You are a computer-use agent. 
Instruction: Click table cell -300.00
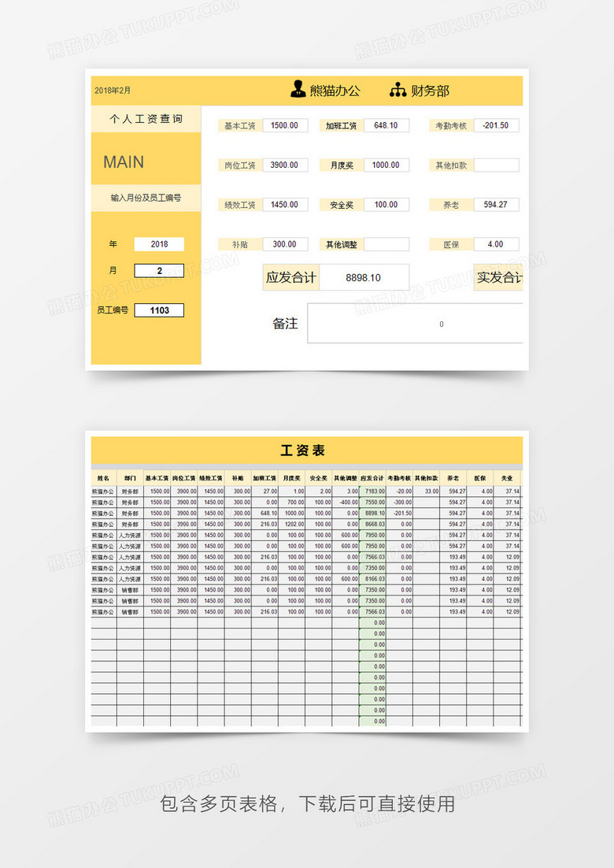pyautogui.click(x=399, y=503)
